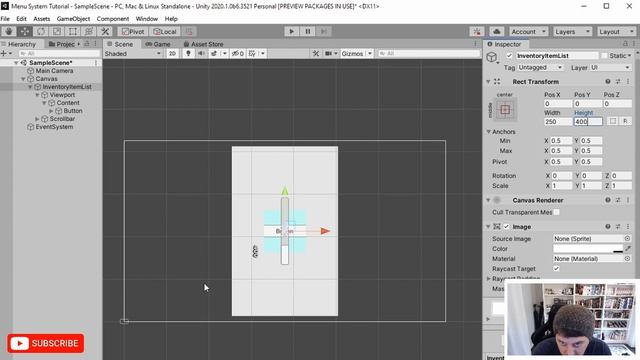Click the raw edit mode R button

[x=625, y=121]
